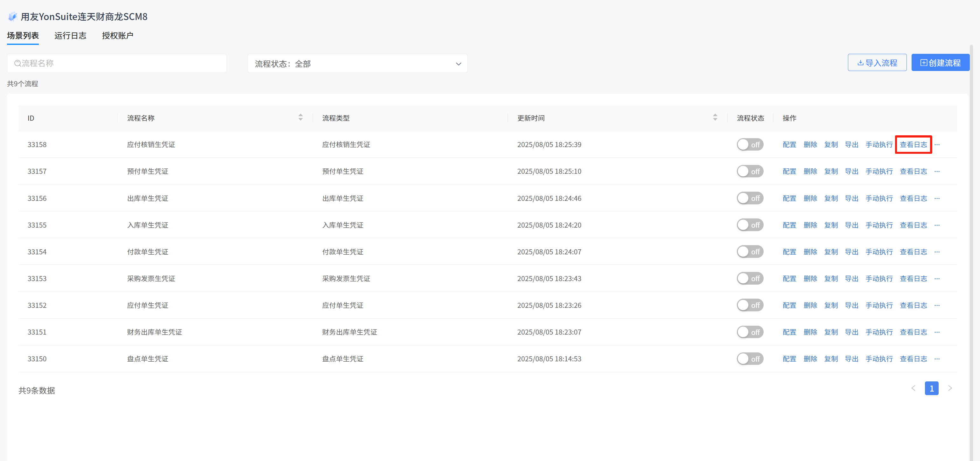Click the 创建流程 button

pos(940,63)
